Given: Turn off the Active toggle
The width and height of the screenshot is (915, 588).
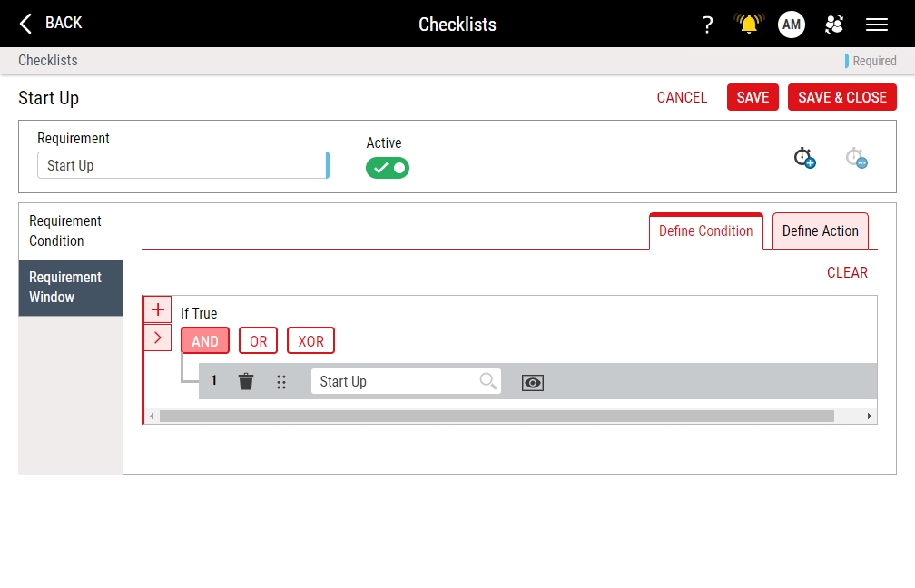Looking at the screenshot, I should click(x=388, y=168).
